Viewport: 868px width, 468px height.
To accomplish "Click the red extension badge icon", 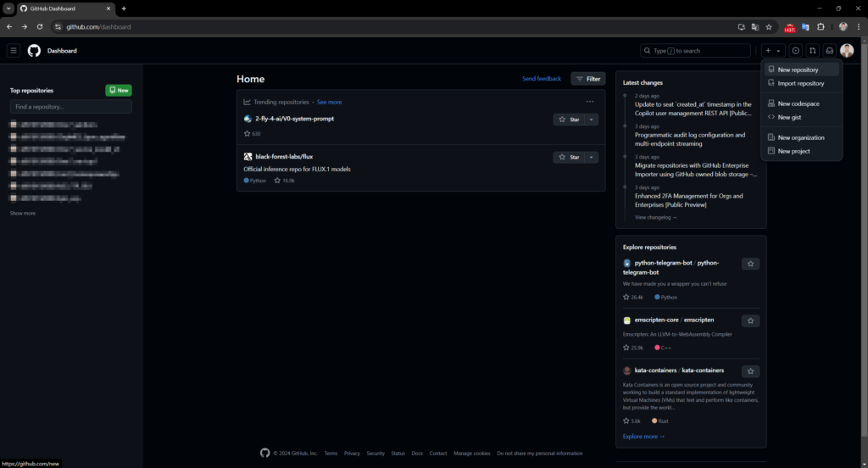I will tap(790, 27).
